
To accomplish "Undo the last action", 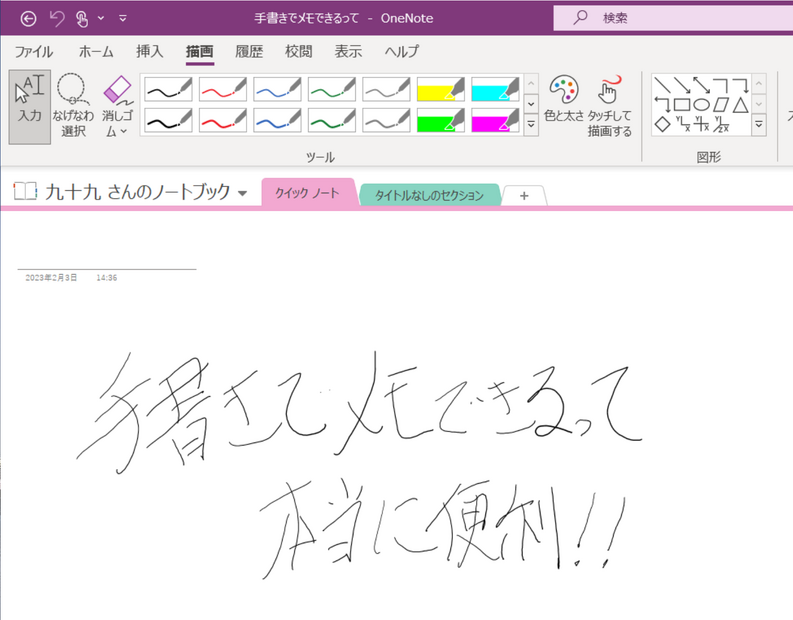I will [x=57, y=19].
